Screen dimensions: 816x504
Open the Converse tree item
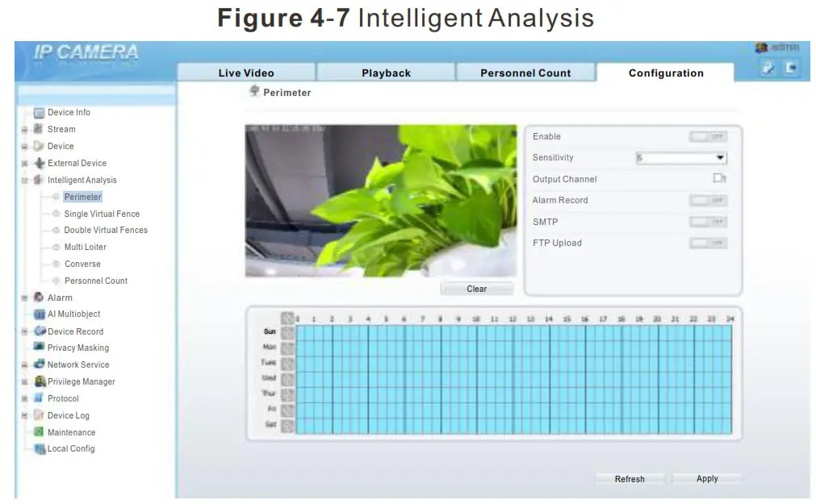click(83, 264)
